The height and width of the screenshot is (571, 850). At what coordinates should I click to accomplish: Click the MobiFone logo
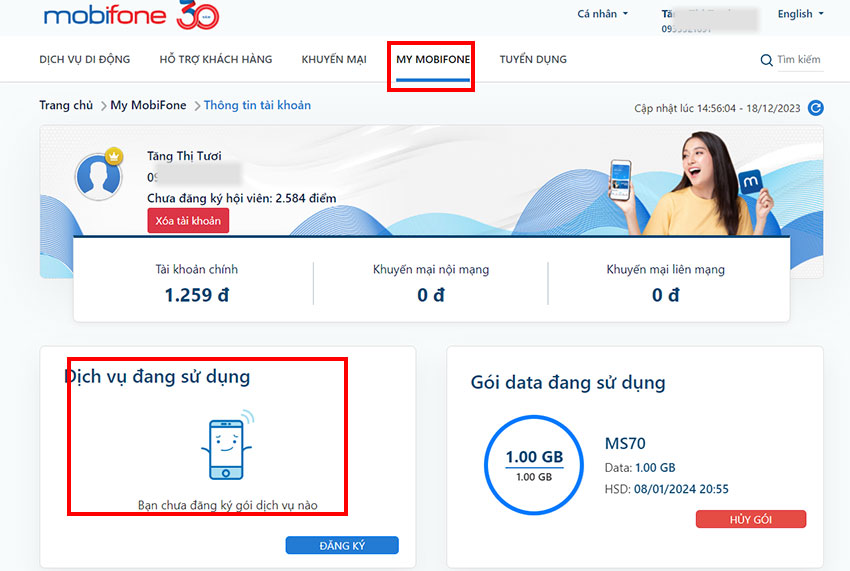tap(132, 15)
